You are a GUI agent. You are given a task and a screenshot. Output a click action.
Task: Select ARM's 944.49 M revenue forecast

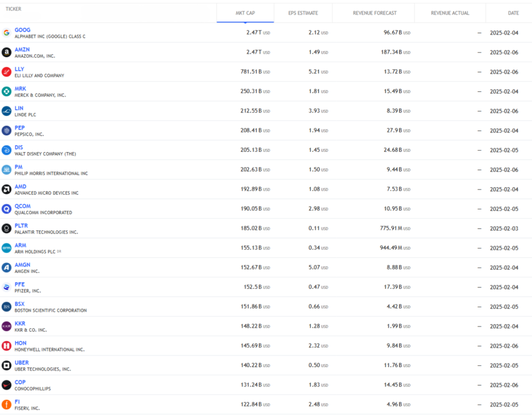coord(395,248)
